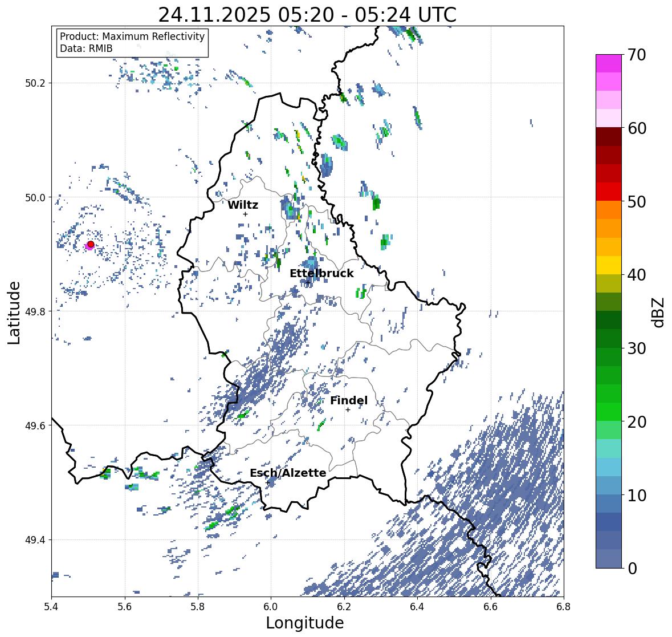Click the longitude tick label 6.6
672x637 pixels.
(491, 607)
